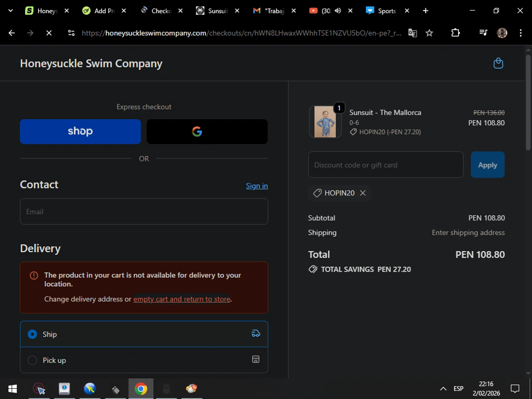View site information icon in address bar
Viewport: 532px width, 399px height.
click(x=71, y=33)
